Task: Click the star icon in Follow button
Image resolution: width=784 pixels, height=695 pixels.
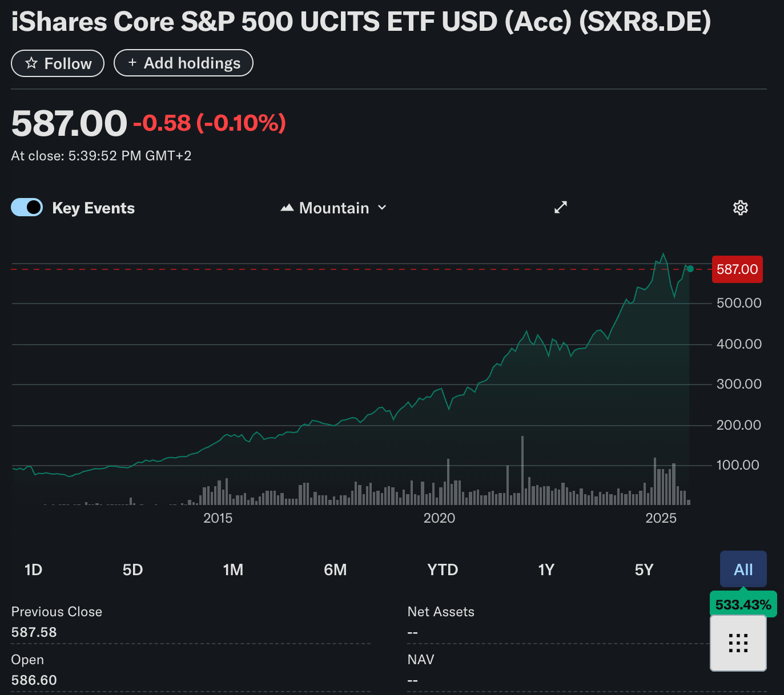Action: tap(31, 63)
